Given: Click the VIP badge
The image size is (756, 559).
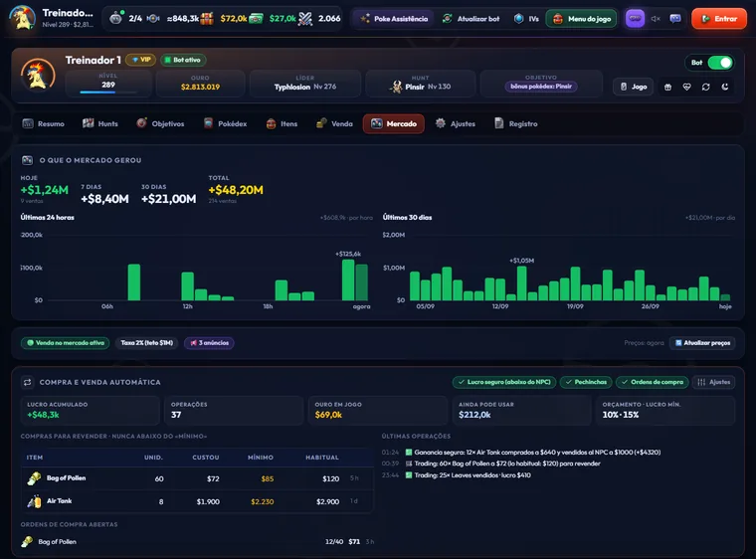Looking at the screenshot, I should tap(141, 60).
